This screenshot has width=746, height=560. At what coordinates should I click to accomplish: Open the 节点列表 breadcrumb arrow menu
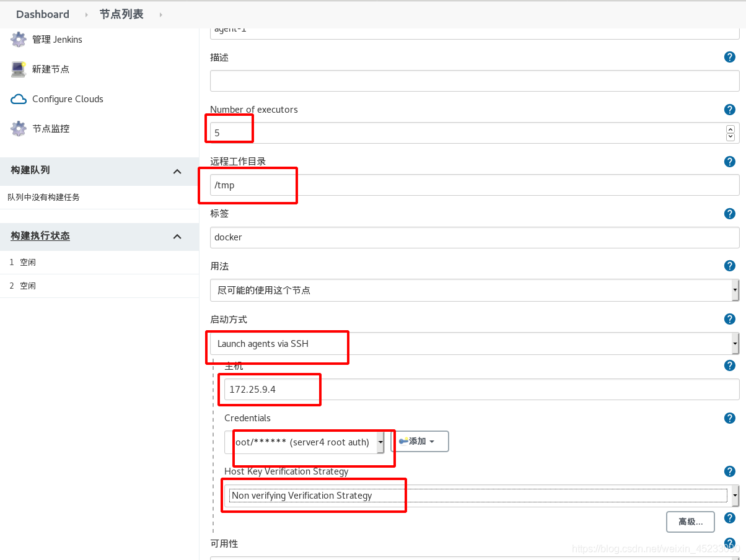[x=160, y=14]
